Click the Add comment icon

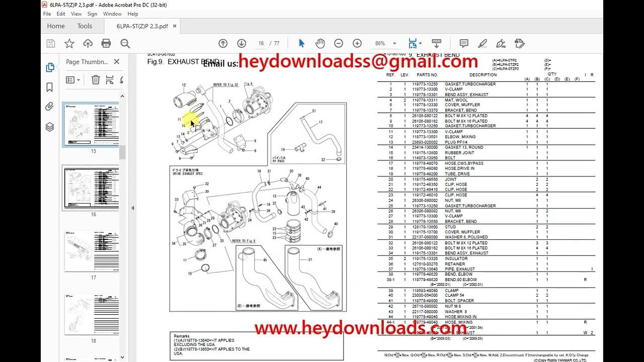click(464, 44)
